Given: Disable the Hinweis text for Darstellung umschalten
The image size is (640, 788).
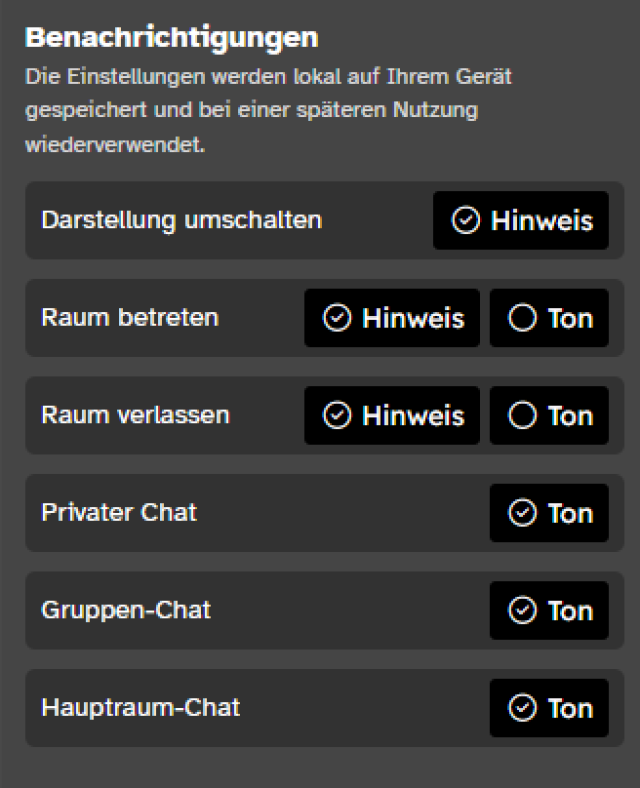Looking at the screenshot, I should coord(541,221).
